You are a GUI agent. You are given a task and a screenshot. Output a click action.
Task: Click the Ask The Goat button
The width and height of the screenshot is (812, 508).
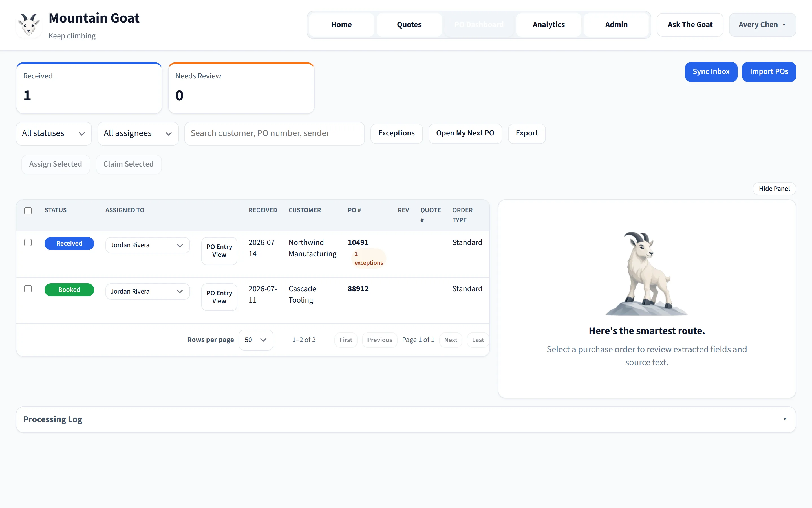[690, 25]
